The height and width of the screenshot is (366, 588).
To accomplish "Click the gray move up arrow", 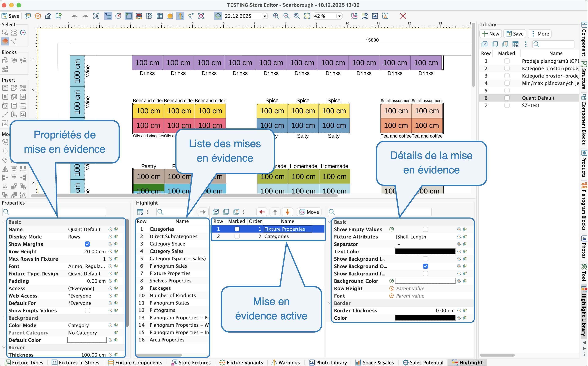I will tap(275, 212).
